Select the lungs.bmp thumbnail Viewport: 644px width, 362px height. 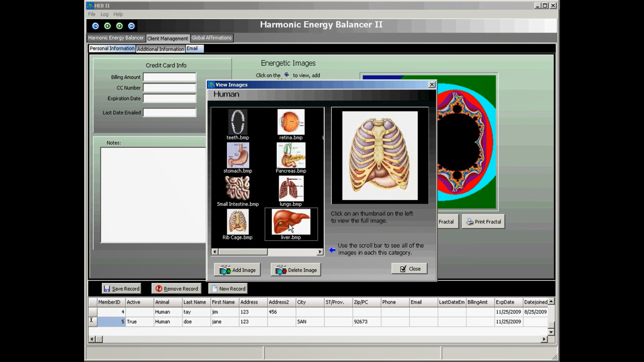(291, 189)
